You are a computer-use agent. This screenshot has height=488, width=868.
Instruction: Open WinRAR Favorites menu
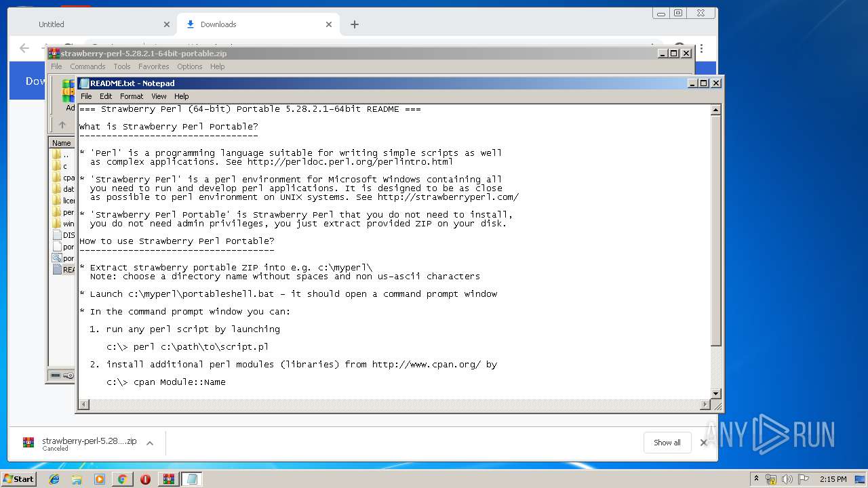click(x=154, y=66)
